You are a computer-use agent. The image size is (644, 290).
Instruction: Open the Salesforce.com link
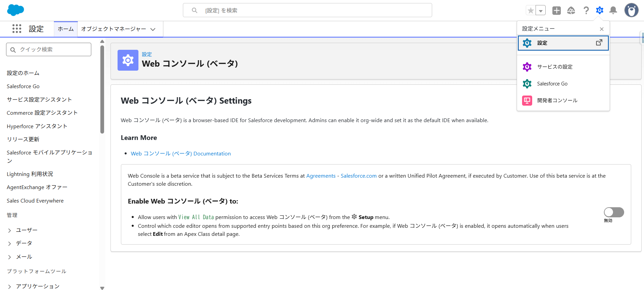coord(359,176)
